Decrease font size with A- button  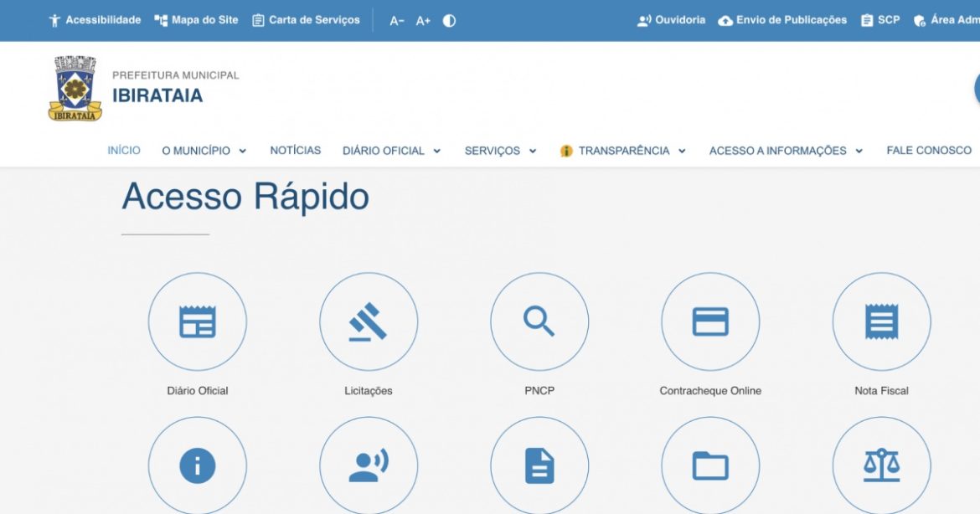[397, 21]
